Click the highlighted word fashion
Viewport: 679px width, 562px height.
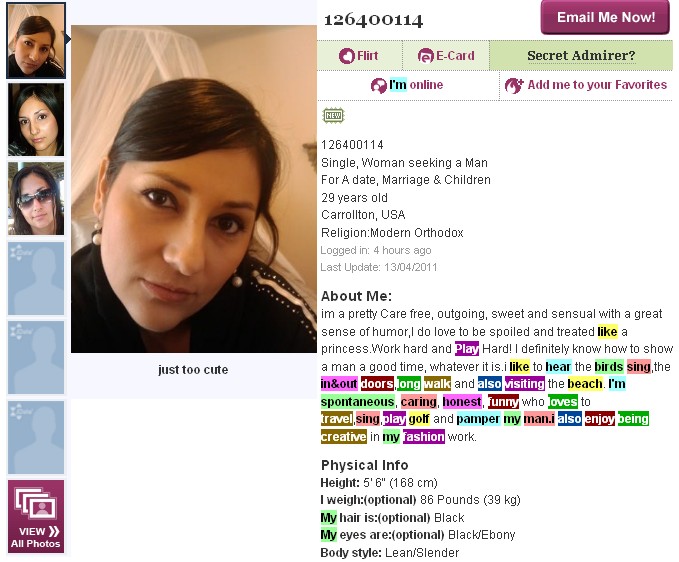point(424,436)
